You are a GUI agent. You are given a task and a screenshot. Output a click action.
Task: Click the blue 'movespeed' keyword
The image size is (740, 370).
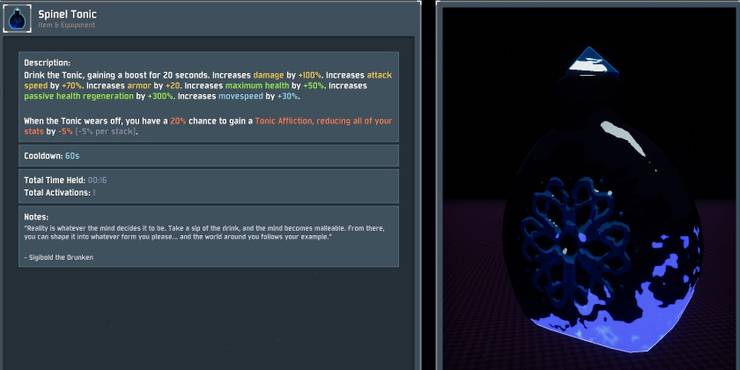241,96
